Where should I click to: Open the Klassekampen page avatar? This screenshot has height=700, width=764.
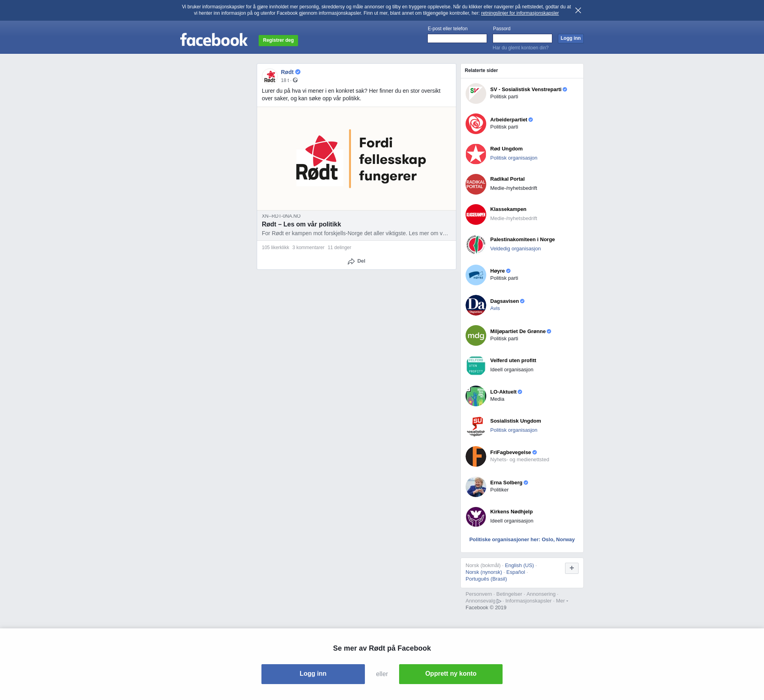[x=476, y=214]
